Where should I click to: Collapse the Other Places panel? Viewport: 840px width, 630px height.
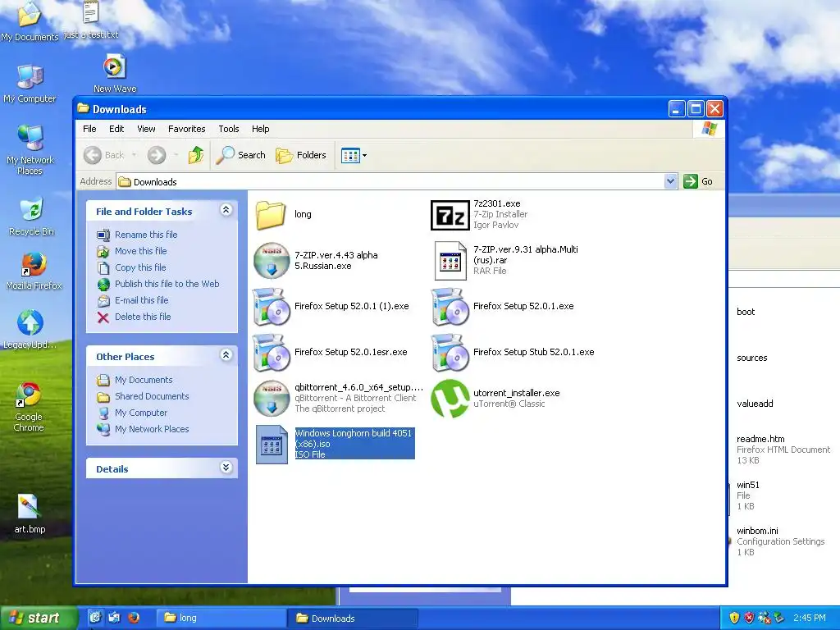click(x=226, y=354)
